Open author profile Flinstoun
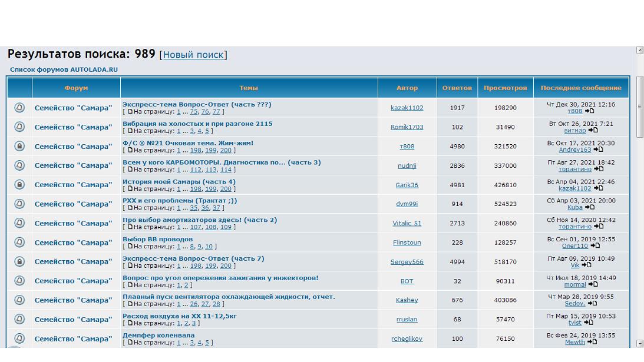644x362 pixels. coord(407,243)
